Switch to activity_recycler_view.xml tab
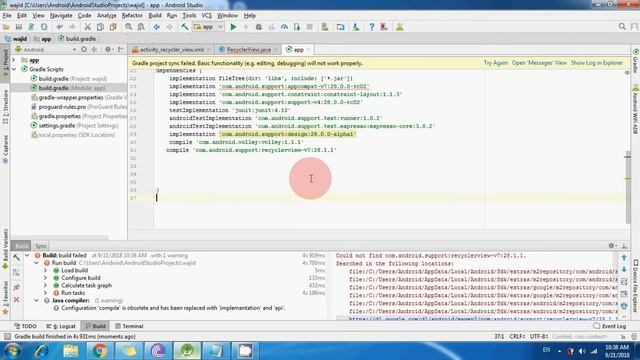 pos(171,49)
